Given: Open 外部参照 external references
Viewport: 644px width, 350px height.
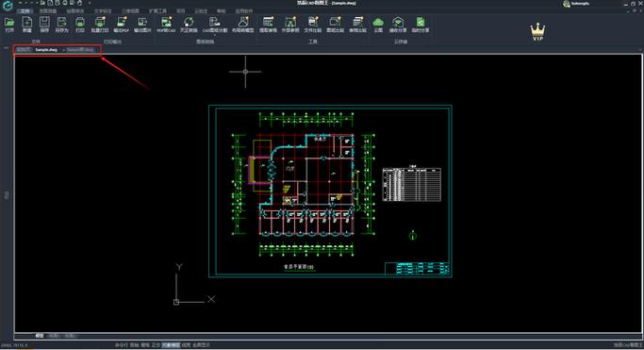Looking at the screenshot, I should [290, 25].
